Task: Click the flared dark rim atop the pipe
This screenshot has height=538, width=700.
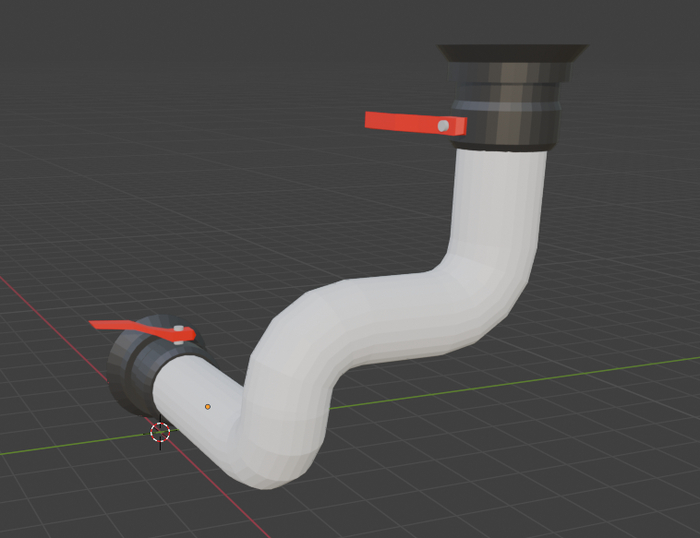Action: coord(511,53)
